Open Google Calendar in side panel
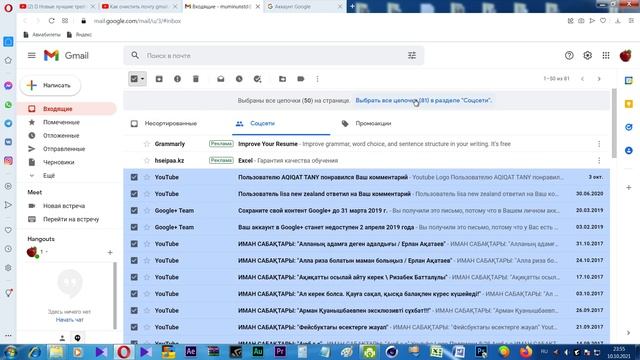The image size is (640, 360). 629,81
